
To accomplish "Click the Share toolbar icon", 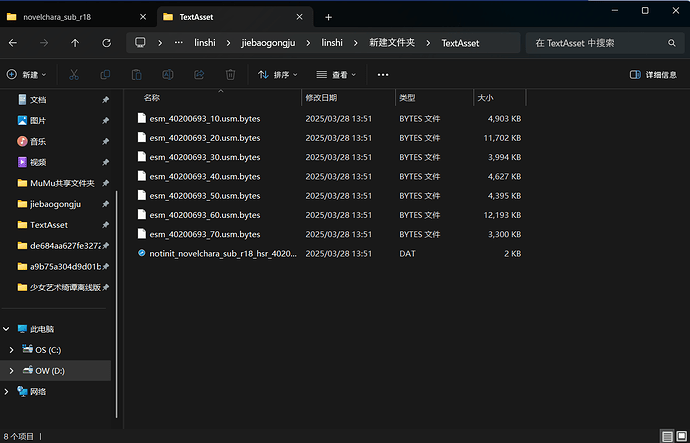I will pyautogui.click(x=199, y=75).
